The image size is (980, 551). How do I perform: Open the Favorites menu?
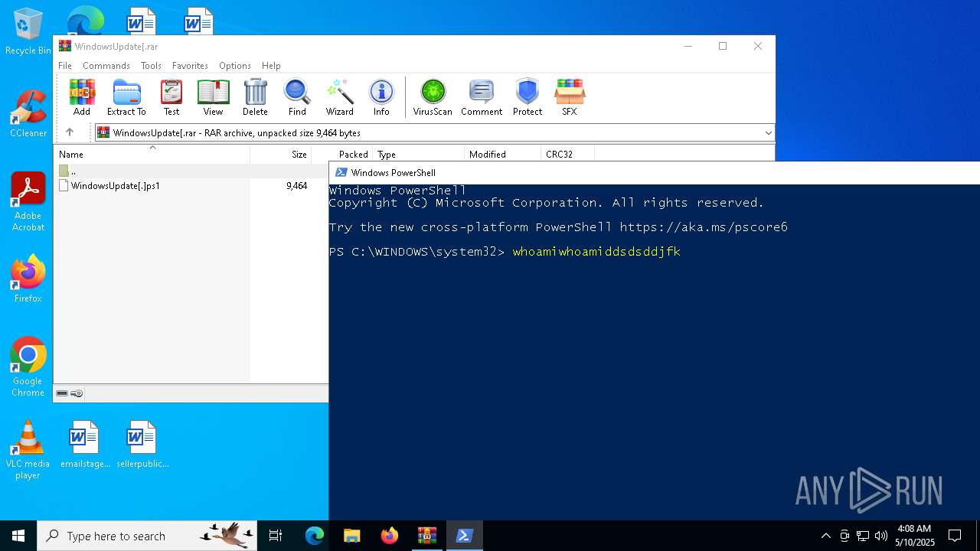(190, 66)
